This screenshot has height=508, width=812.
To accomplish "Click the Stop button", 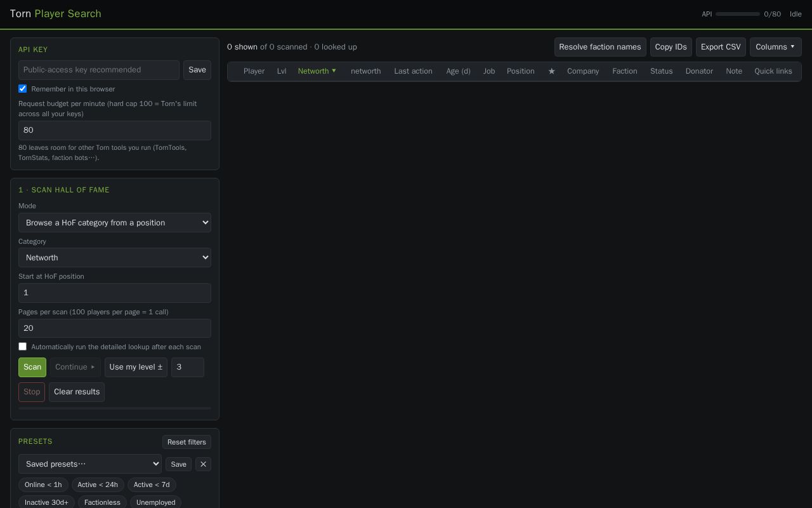I will point(32,392).
